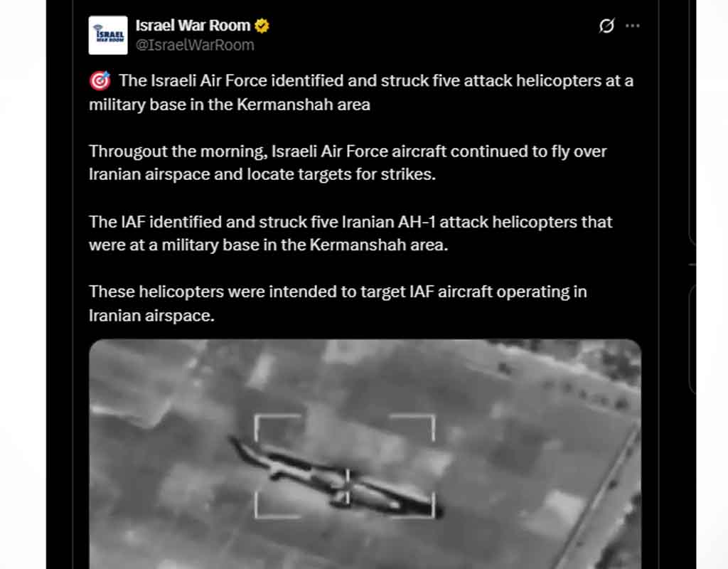Click the center crosshair in the video

pos(347,486)
